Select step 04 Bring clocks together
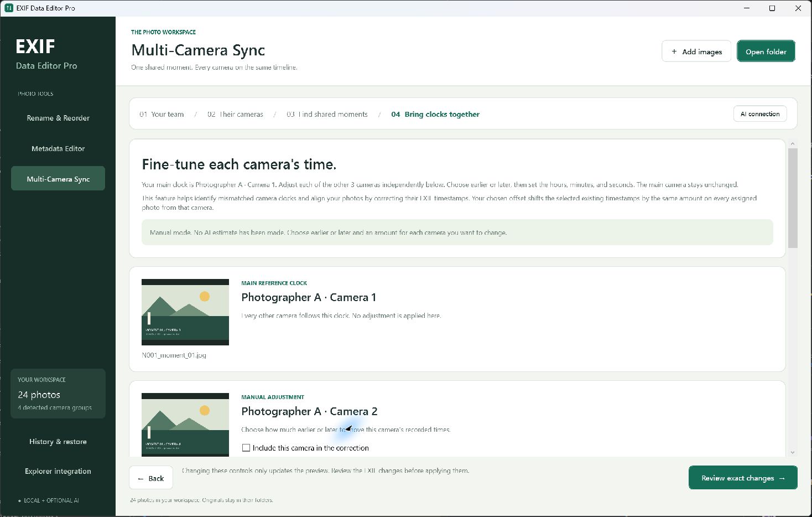 [x=435, y=115]
